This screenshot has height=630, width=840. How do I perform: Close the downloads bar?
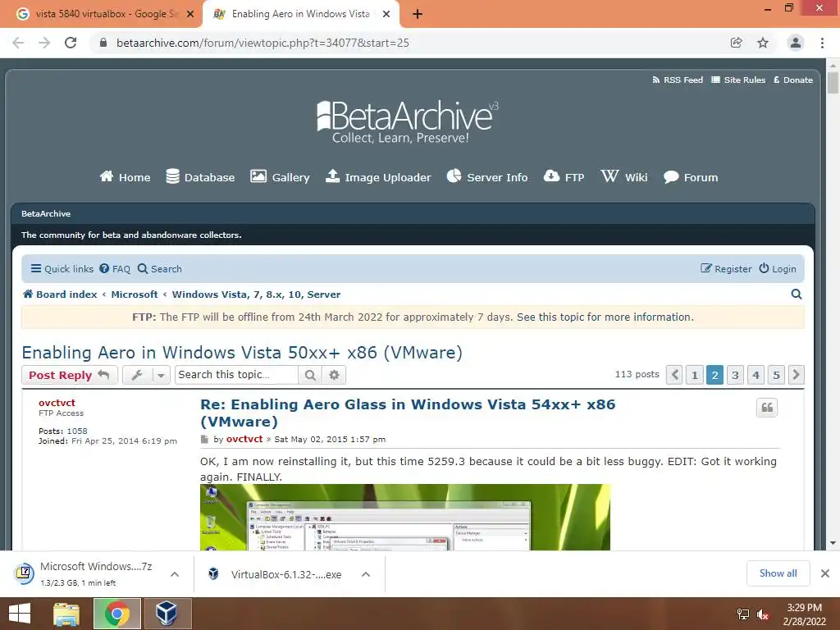[825, 573]
